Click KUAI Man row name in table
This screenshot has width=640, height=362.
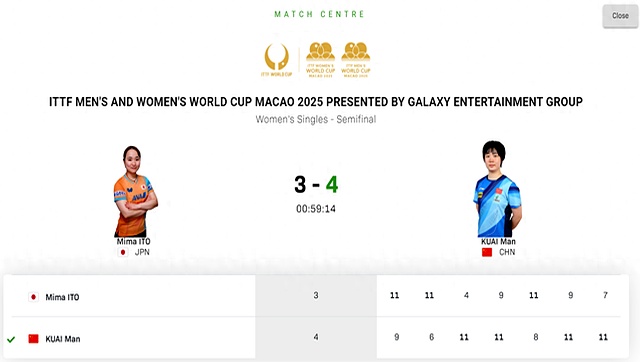[63, 339]
